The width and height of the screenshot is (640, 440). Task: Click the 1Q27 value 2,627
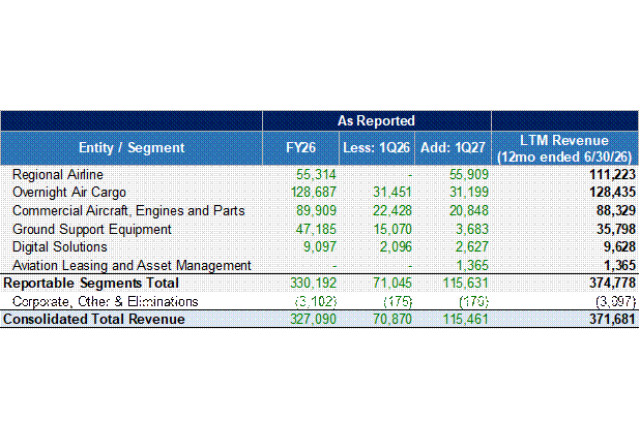pos(472,247)
